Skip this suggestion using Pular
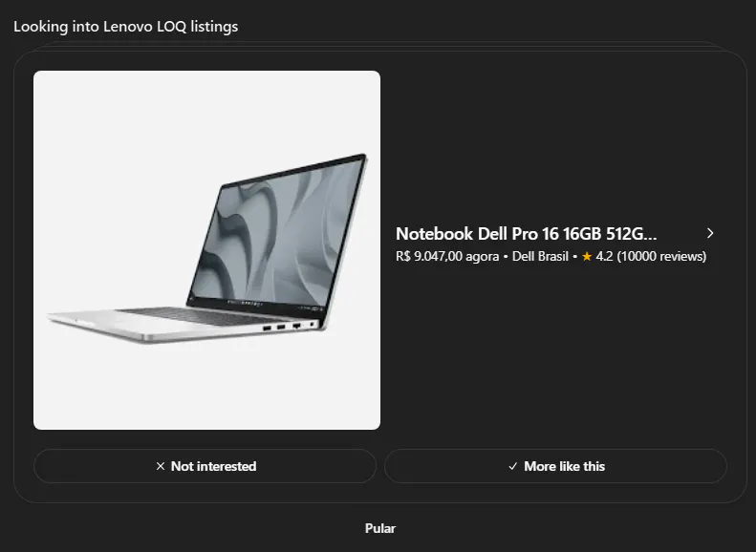 pos(380,528)
